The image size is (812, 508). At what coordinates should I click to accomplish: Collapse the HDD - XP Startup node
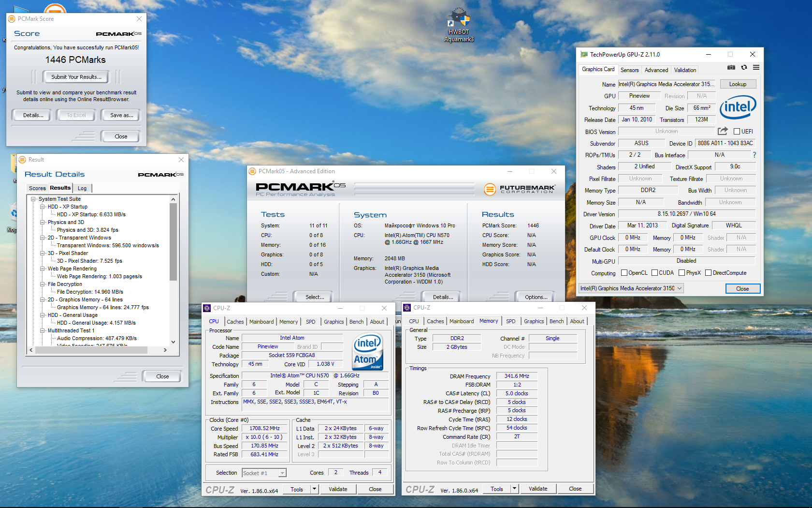[43, 207]
